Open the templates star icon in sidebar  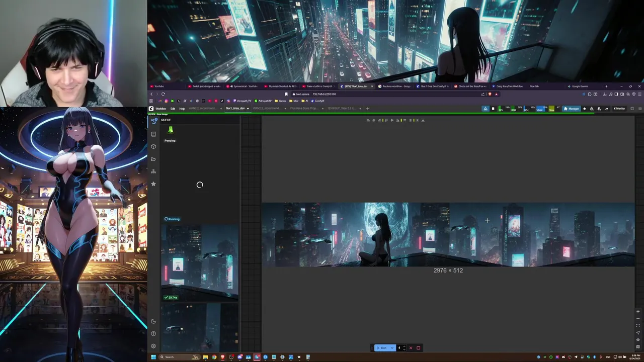coord(153,184)
